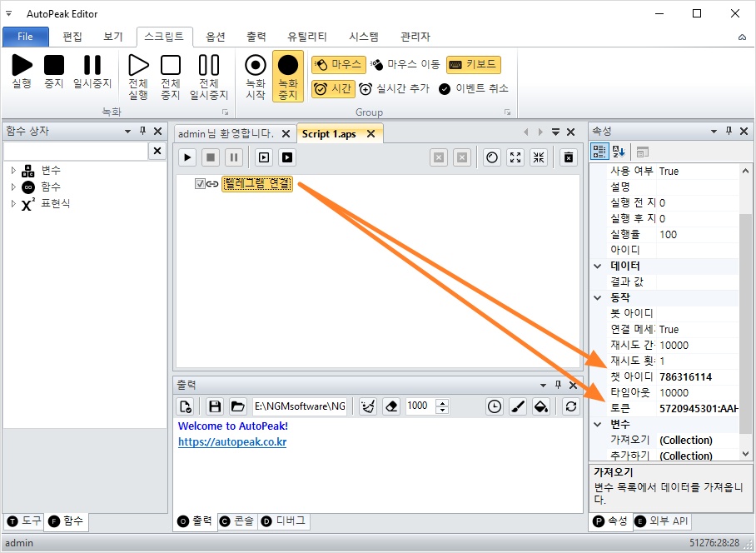The width and height of the screenshot is (756, 553).
Task: Click the solid play-from-here icon in editor
Action: (x=287, y=157)
